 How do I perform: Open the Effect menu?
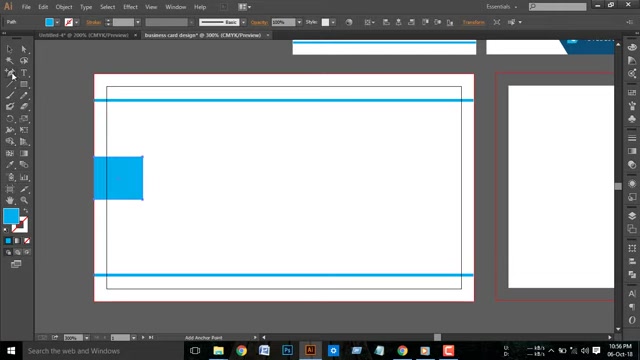(130, 7)
